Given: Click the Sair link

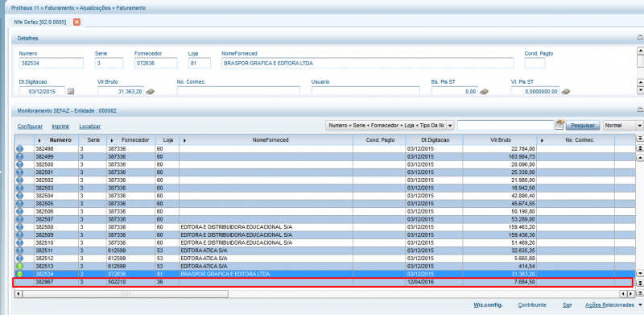Looking at the screenshot, I should [568, 305].
